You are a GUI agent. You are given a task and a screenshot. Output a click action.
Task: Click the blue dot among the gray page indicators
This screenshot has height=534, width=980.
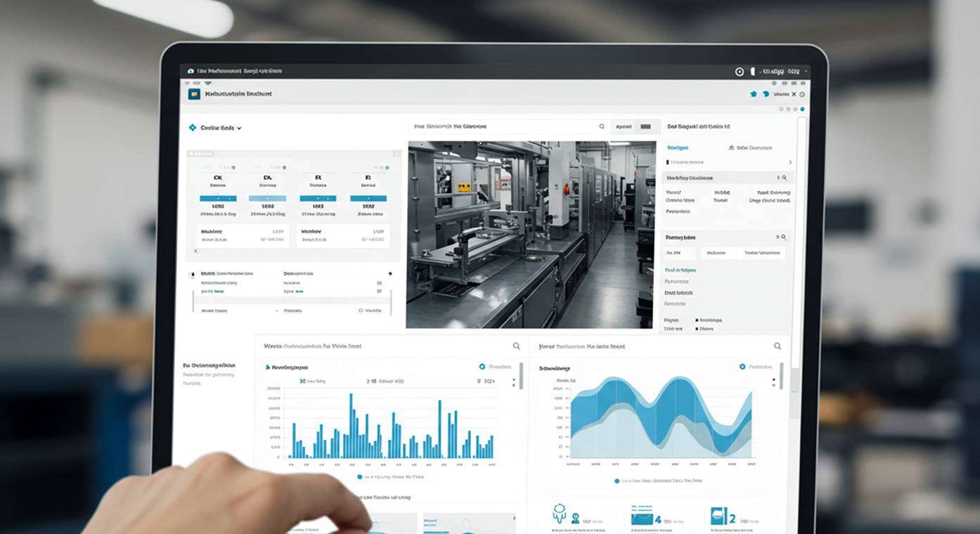coord(802,110)
